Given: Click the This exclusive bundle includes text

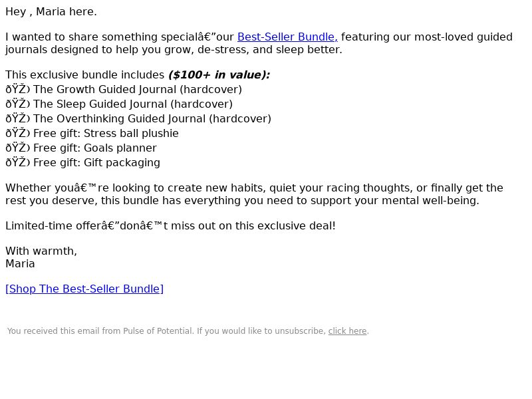Looking at the screenshot, I should coord(85,74).
